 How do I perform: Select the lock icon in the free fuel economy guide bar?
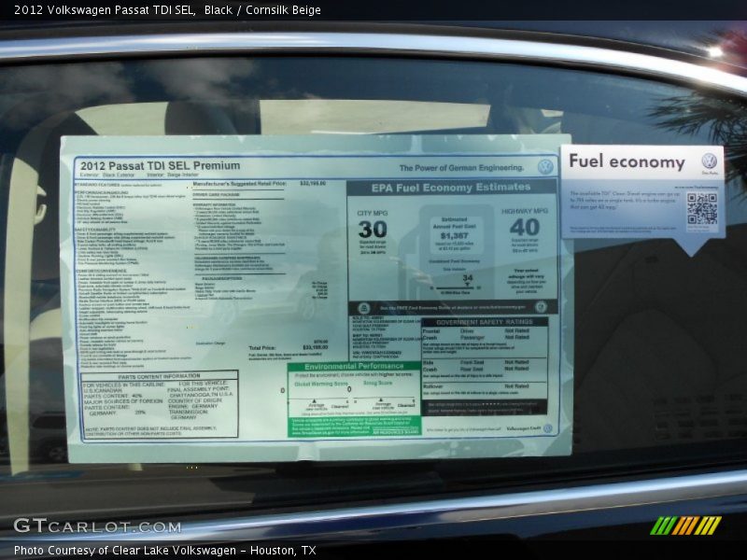pyautogui.click(x=363, y=307)
